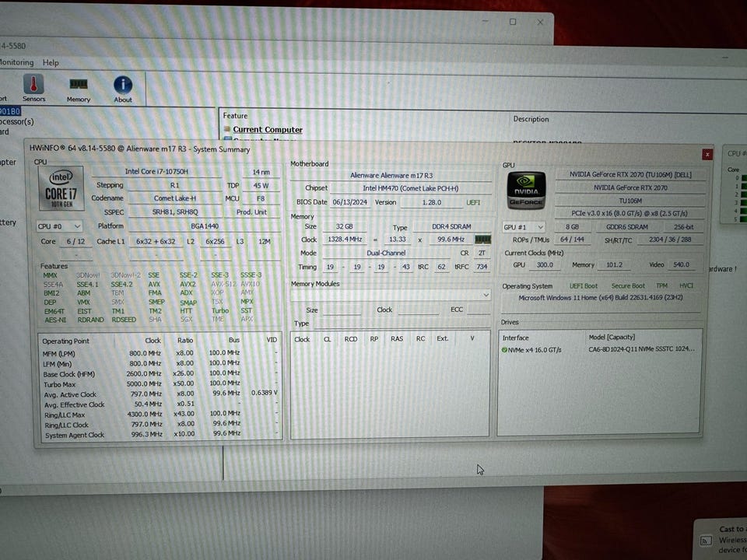Click the Cast wireless display icon
747x560 pixels.
[x=706, y=540]
